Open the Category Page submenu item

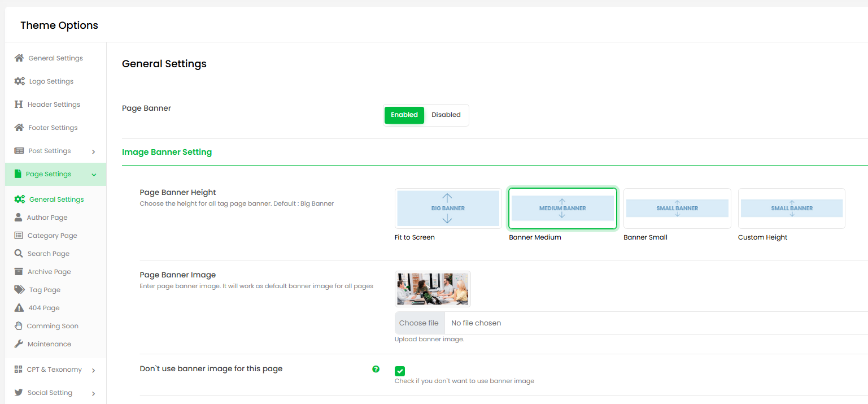(52, 236)
